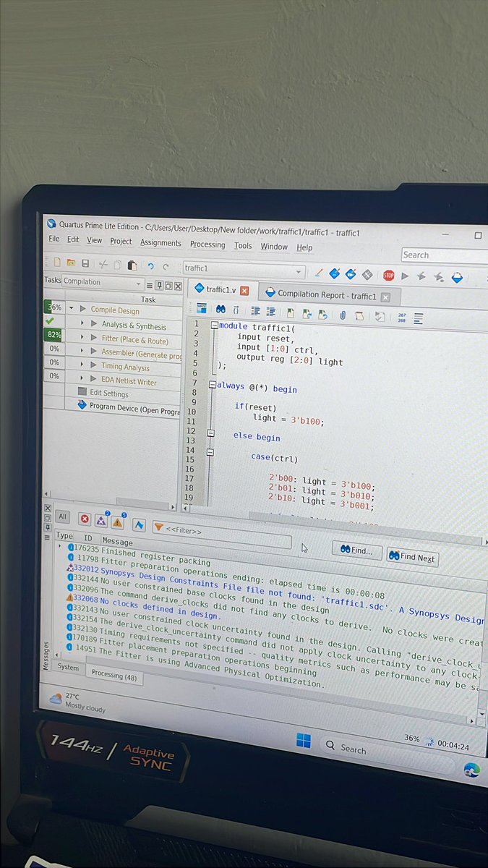Viewport: 488px width, 868px height.
Task: Toggle warning messages yellow triangle filter
Action: (118, 522)
